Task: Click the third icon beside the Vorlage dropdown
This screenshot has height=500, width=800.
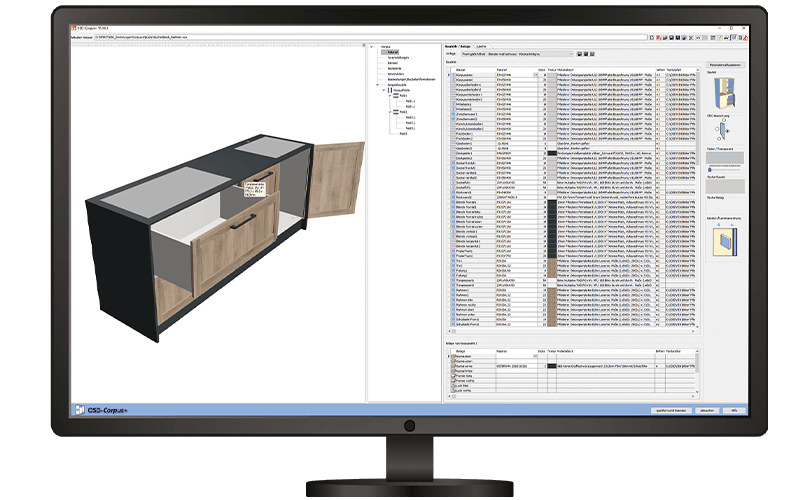Action: coord(592,54)
